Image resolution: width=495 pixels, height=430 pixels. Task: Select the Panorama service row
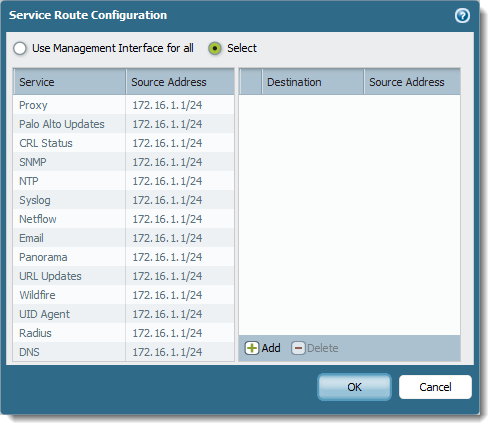click(x=124, y=257)
